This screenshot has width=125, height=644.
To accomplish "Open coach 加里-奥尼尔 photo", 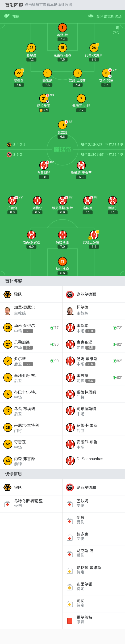I will pos(7,311).
